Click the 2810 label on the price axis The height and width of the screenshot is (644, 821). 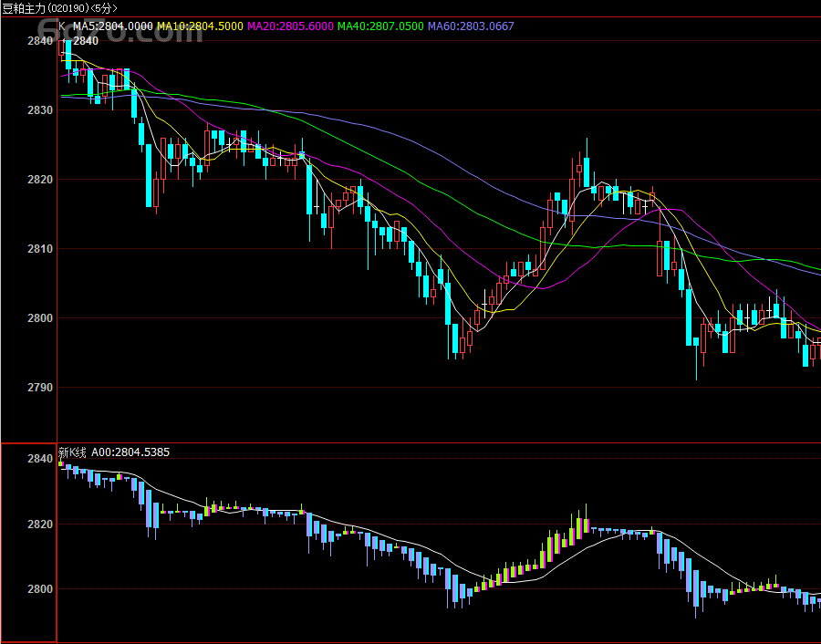[x=40, y=249]
